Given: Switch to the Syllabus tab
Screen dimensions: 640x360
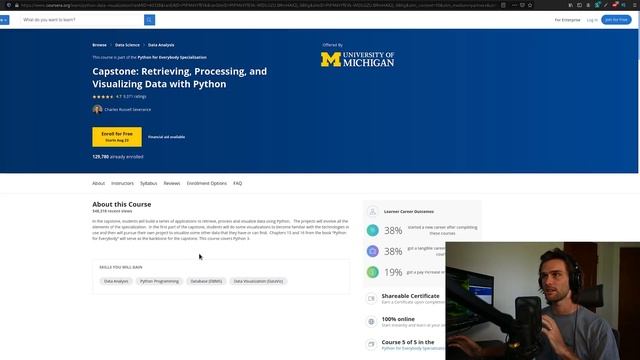Looking at the screenshot, I should (148, 183).
